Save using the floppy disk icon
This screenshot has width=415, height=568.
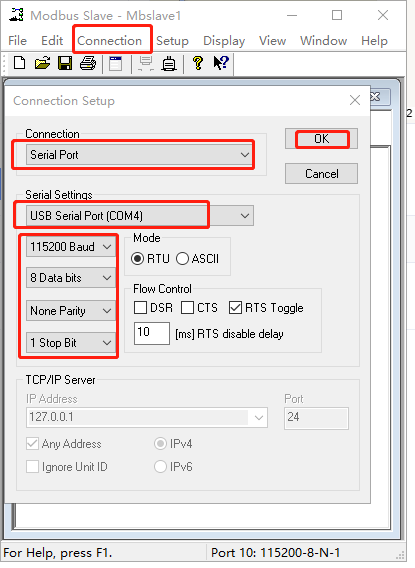point(65,63)
